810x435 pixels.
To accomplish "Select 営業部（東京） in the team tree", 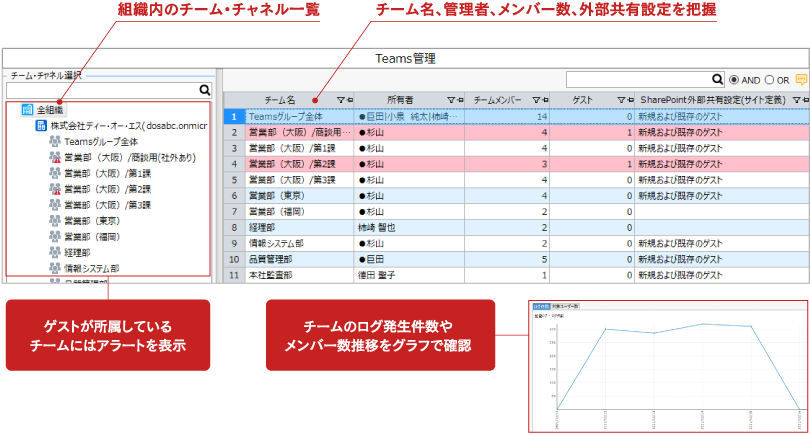I will [92, 221].
